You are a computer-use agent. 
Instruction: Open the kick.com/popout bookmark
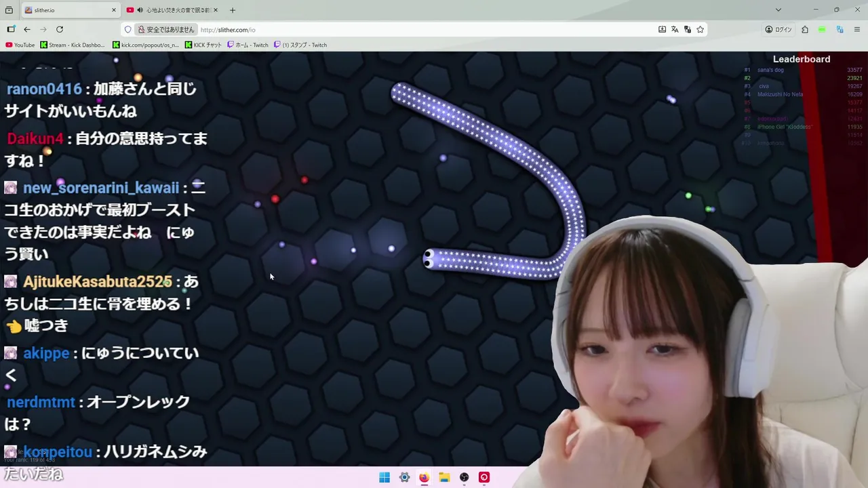pos(146,45)
